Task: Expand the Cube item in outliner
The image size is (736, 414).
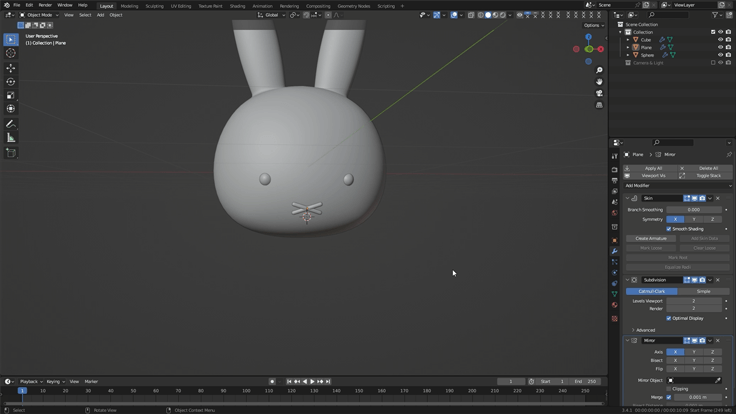Action: pyautogui.click(x=628, y=40)
